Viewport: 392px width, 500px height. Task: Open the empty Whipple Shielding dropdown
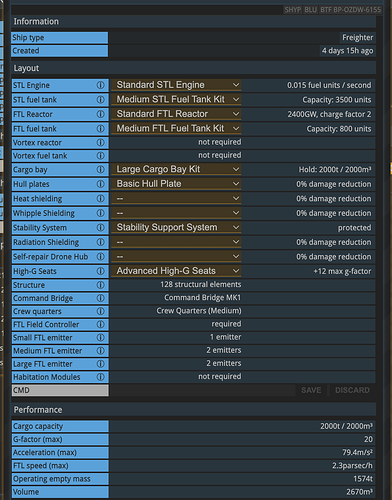[x=176, y=213]
